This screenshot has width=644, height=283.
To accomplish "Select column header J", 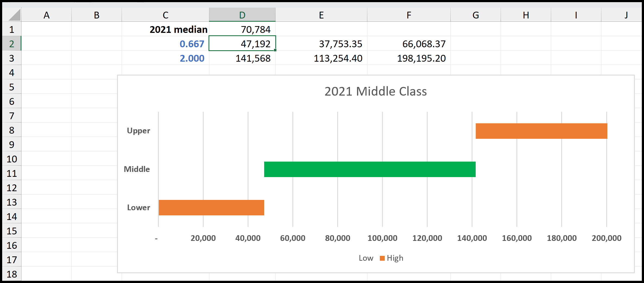I will click(626, 15).
